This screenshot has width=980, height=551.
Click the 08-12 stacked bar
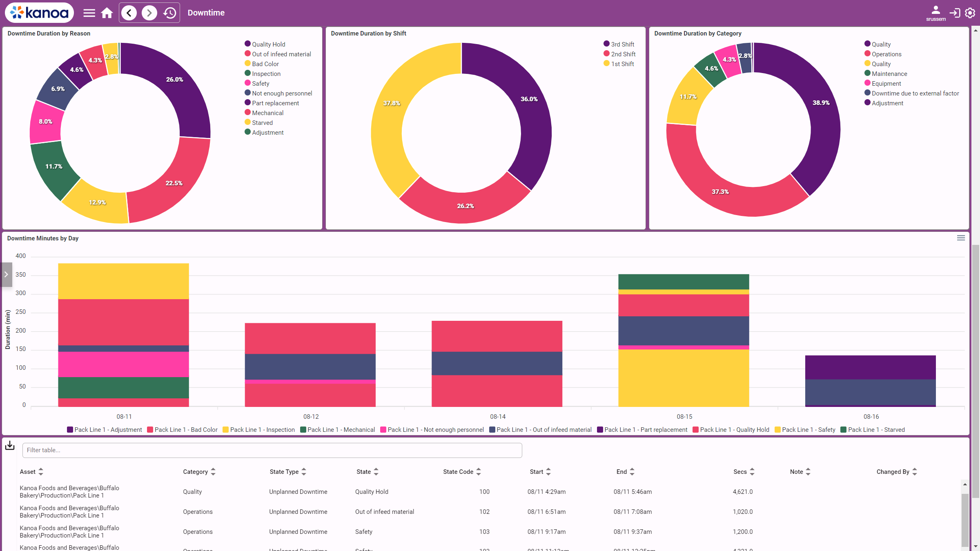310,364
